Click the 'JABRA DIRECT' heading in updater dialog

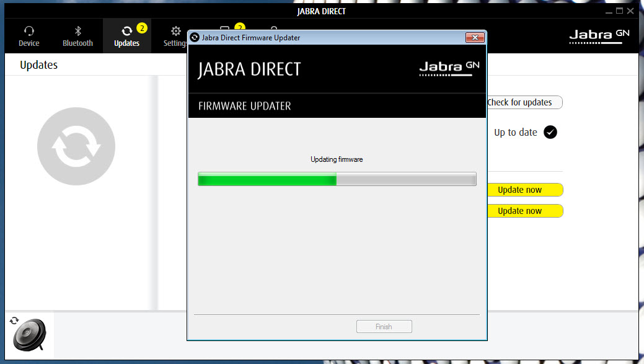tap(249, 69)
